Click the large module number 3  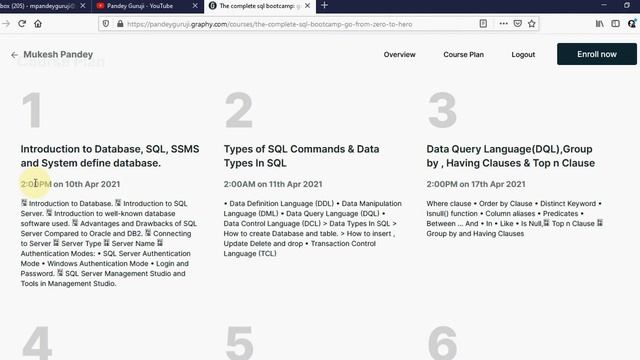click(x=442, y=110)
